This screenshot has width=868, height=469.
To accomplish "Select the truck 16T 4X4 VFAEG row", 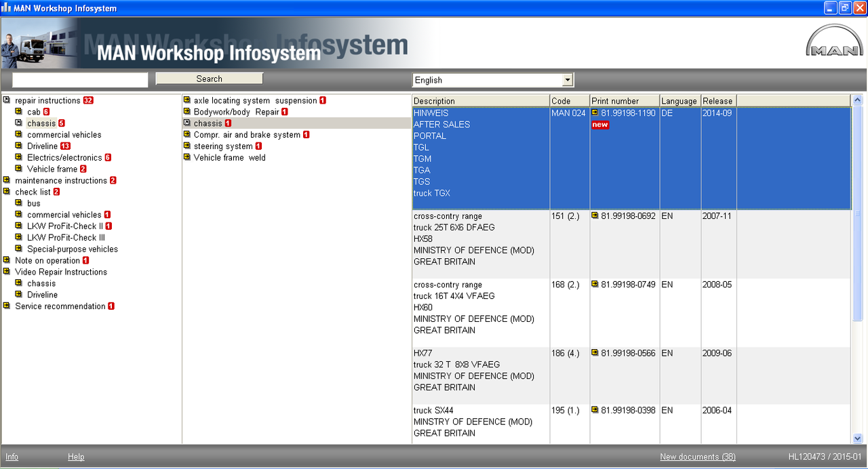I will click(x=631, y=312).
